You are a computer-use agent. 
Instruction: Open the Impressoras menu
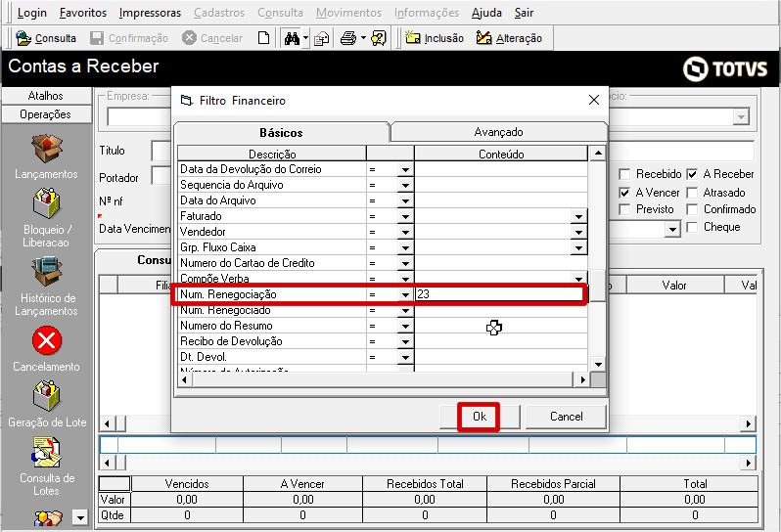pos(150,13)
